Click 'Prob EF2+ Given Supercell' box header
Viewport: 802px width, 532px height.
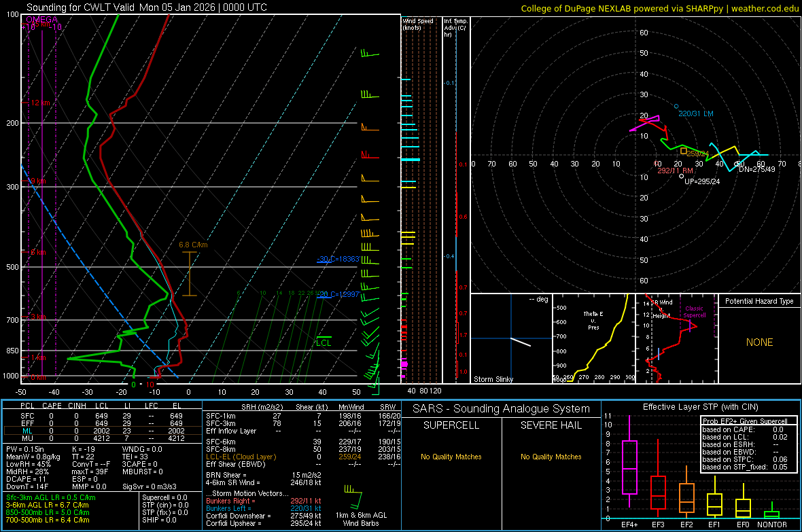click(745, 421)
